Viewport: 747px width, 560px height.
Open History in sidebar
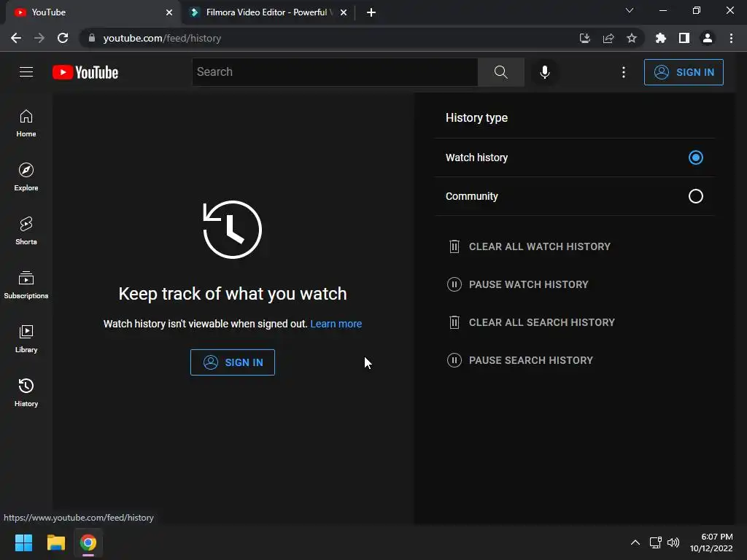tap(26, 393)
